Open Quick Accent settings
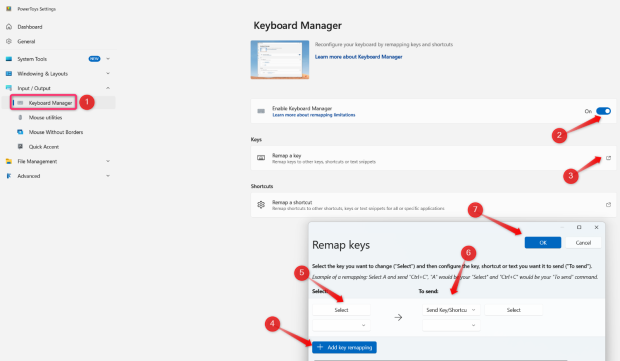The image size is (620, 361). [x=43, y=147]
